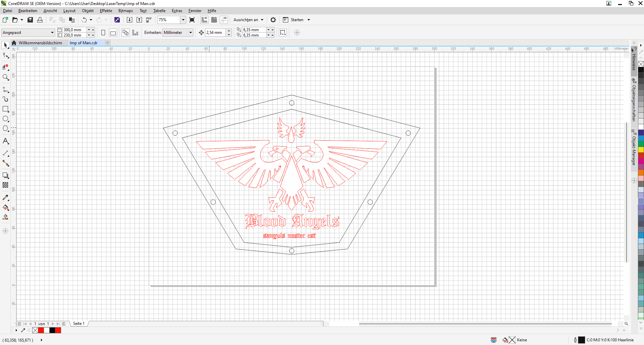Select the Interactive Fill bucket tool
The height and width of the screenshot is (345, 644).
pyautogui.click(x=5, y=207)
